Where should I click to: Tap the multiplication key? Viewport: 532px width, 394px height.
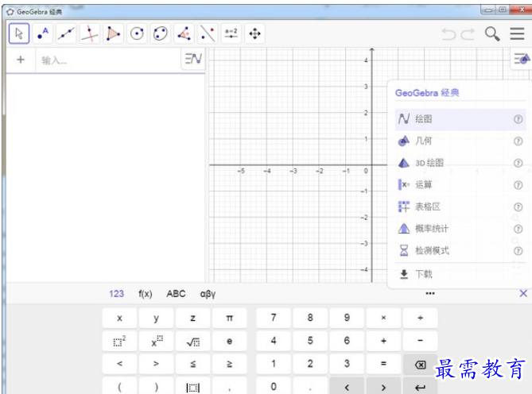click(383, 318)
